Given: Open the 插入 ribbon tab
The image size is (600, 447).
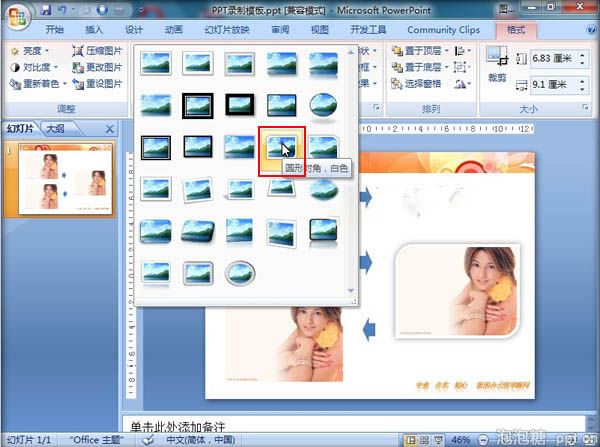Looking at the screenshot, I should click(x=94, y=30).
